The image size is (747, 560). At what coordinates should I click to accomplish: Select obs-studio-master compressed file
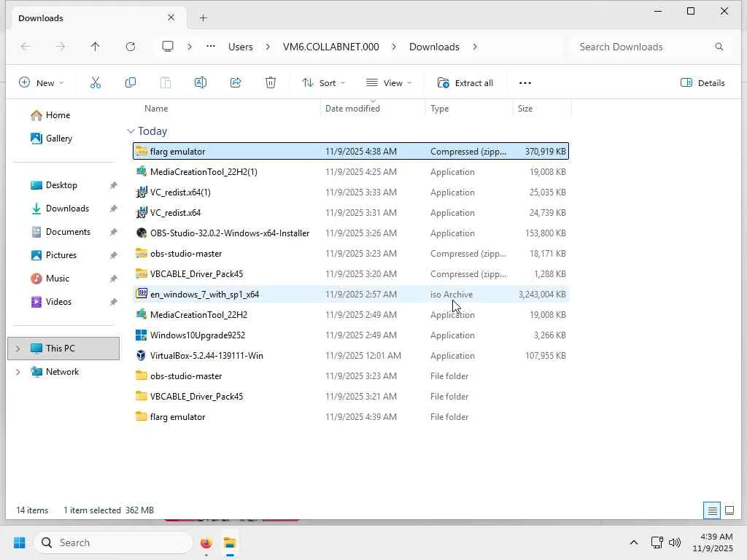(351, 253)
